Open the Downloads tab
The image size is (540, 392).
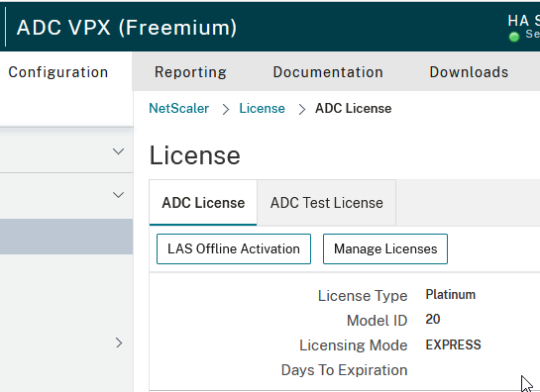tap(469, 72)
